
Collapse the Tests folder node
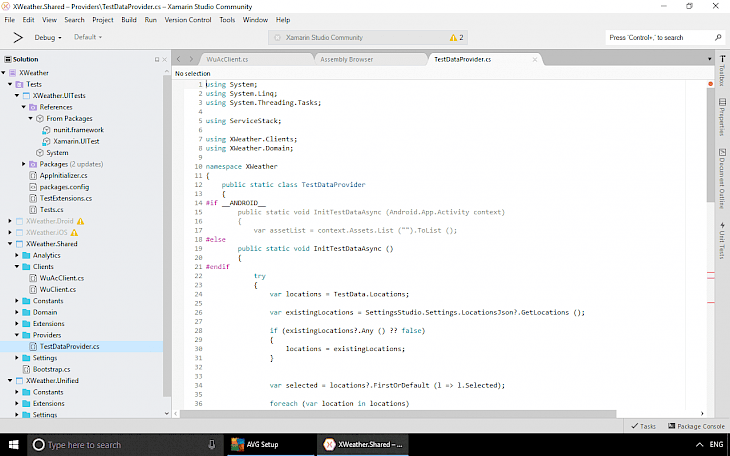[10, 84]
